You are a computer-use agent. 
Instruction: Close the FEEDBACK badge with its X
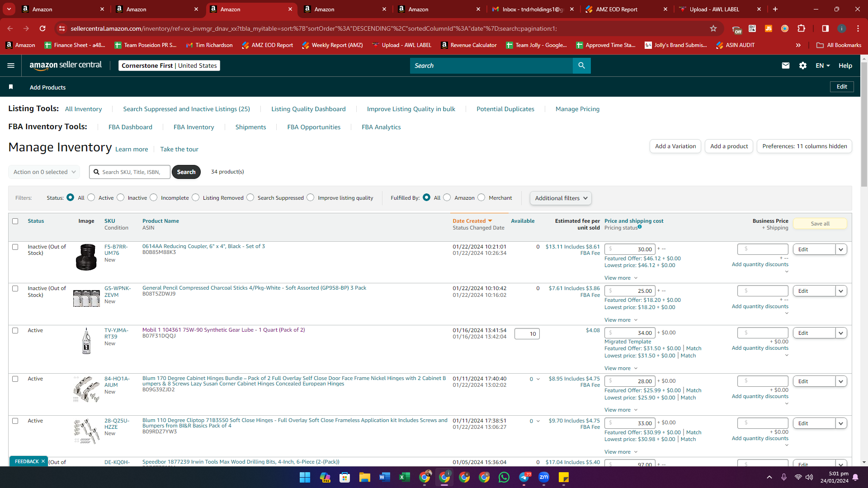point(43,461)
